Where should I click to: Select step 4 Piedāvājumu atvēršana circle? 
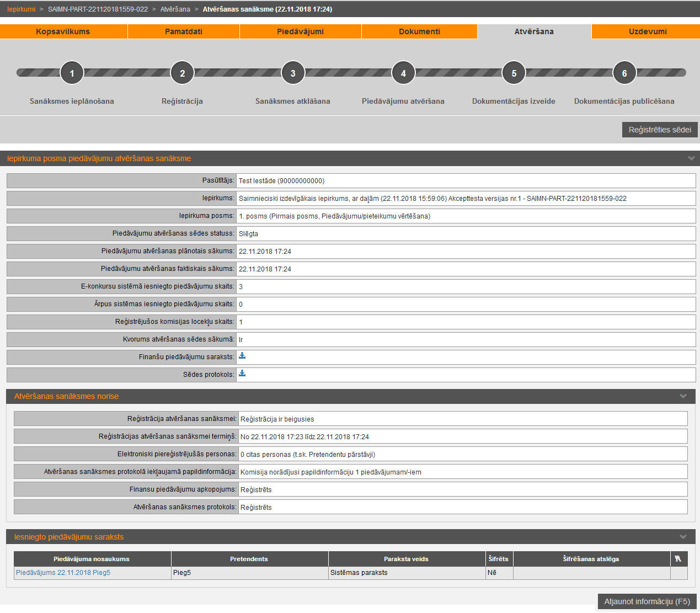[x=403, y=73]
